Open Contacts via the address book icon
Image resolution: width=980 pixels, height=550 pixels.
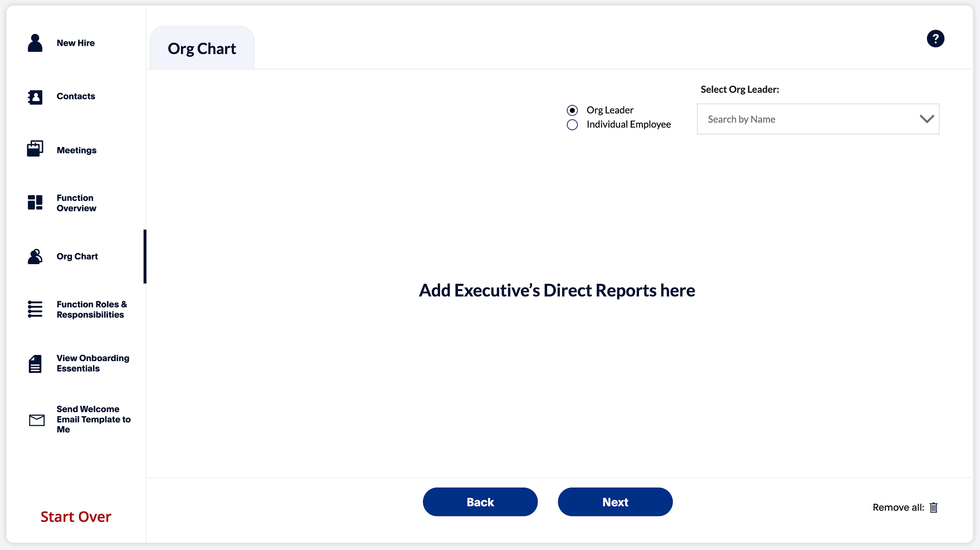point(35,97)
